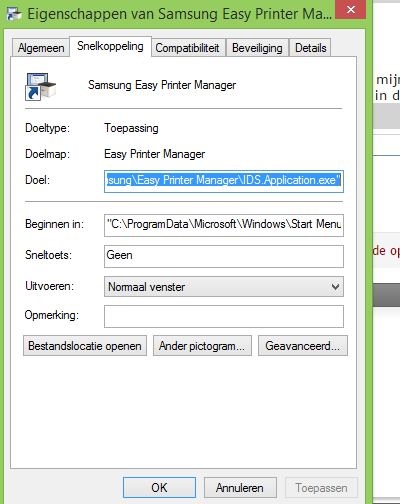400x504 pixels.
Task: Open the Ander pictogram dialog
Action: point(202,346)
